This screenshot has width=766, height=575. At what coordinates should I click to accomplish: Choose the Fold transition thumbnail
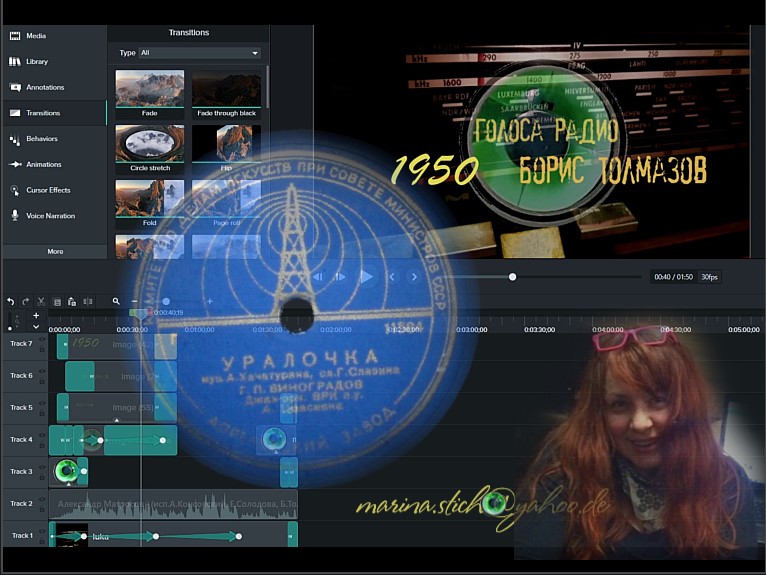150,204
